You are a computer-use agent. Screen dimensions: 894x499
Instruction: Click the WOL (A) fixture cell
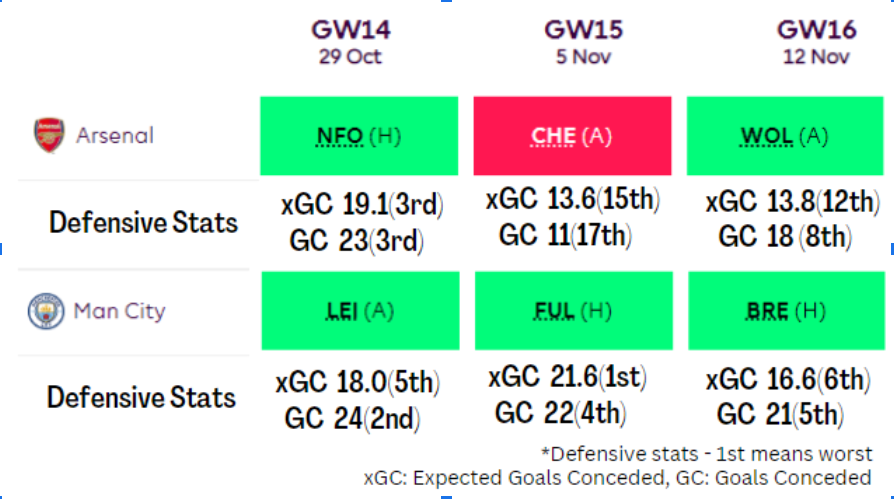pos(785,136)
